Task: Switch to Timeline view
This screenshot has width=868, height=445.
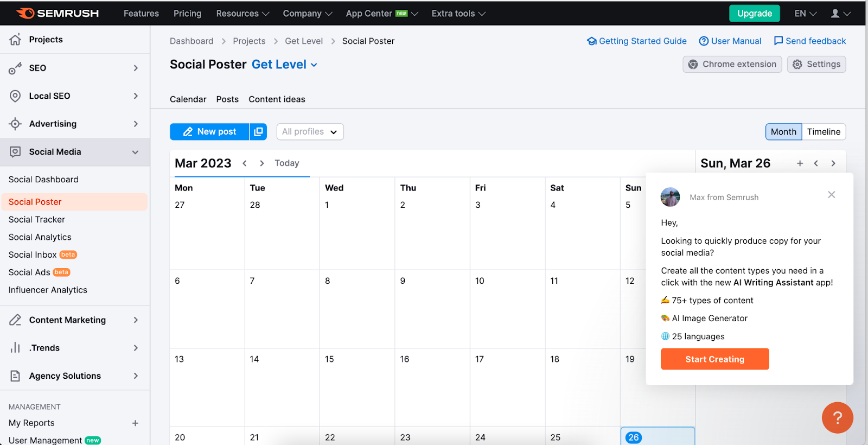Action: 824,132
